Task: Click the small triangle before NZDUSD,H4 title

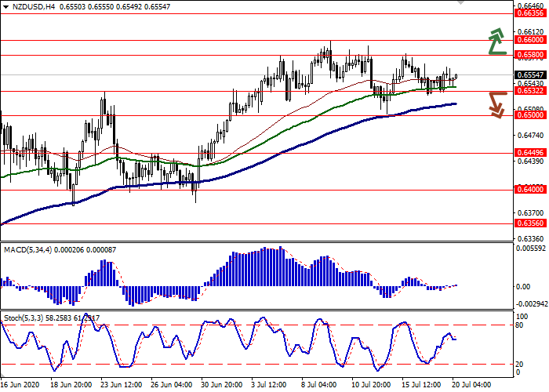Action: pyautogui.click(x=5, y=5)
